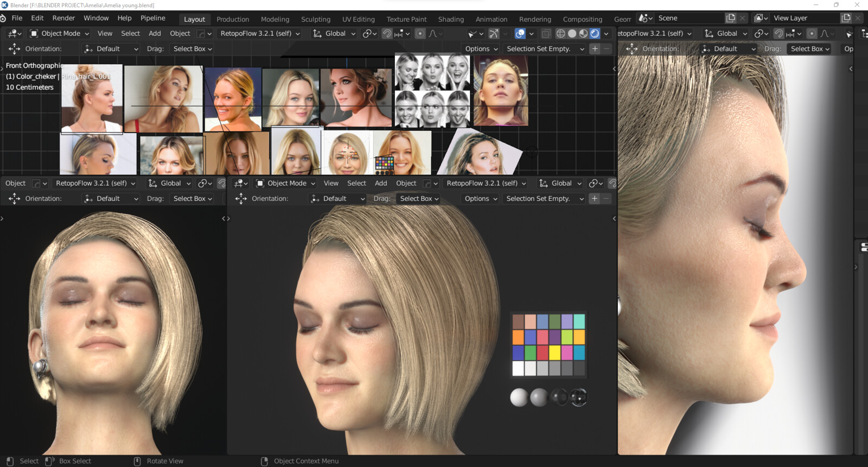868x467 pixels.
Task: Open Global orientation in bottom-left viewport
Action: [169, 183]
